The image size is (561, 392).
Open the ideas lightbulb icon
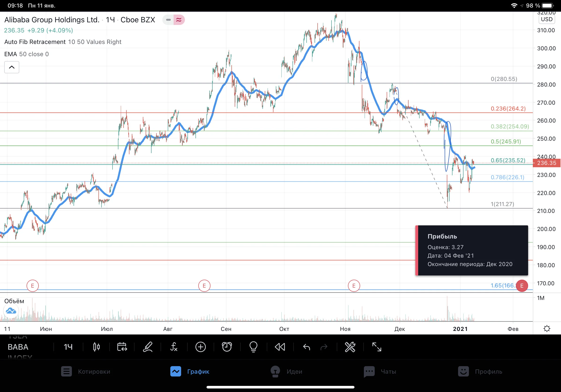(253, 347)
